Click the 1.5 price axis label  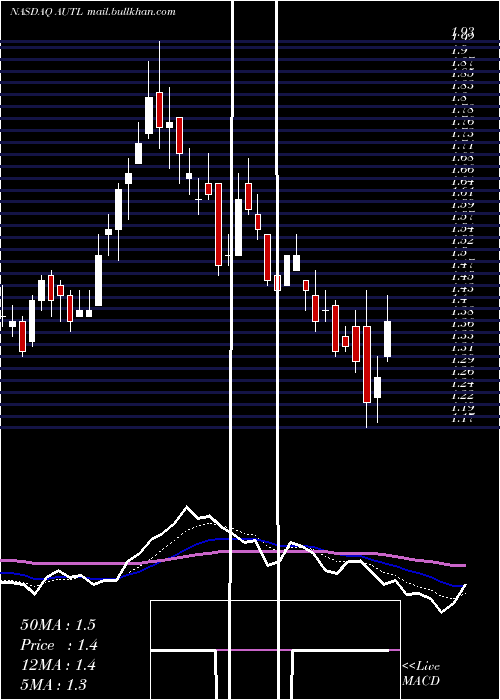[x=460, y=253]
